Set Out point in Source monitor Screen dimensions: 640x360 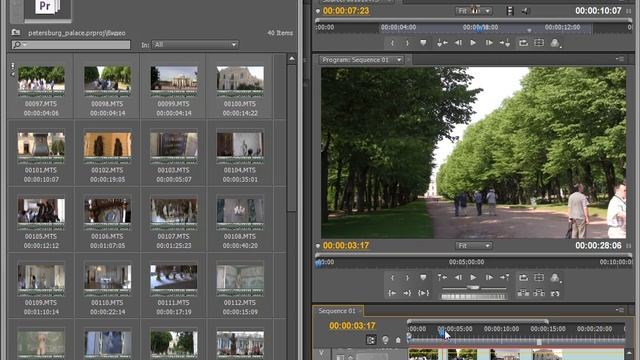(407, 43)
